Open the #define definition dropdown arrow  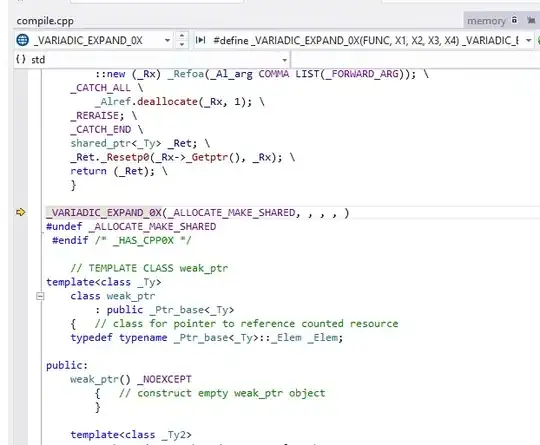pos(528,41)
